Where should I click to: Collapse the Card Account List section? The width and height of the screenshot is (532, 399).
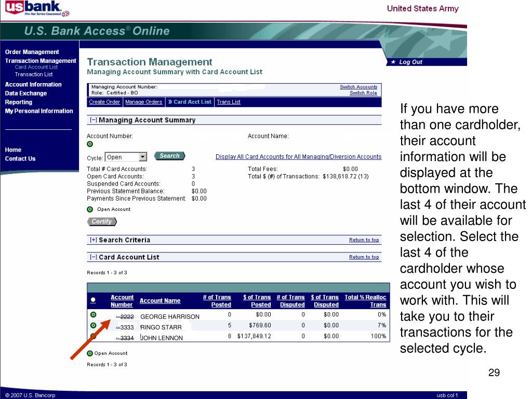coord(94,257)
